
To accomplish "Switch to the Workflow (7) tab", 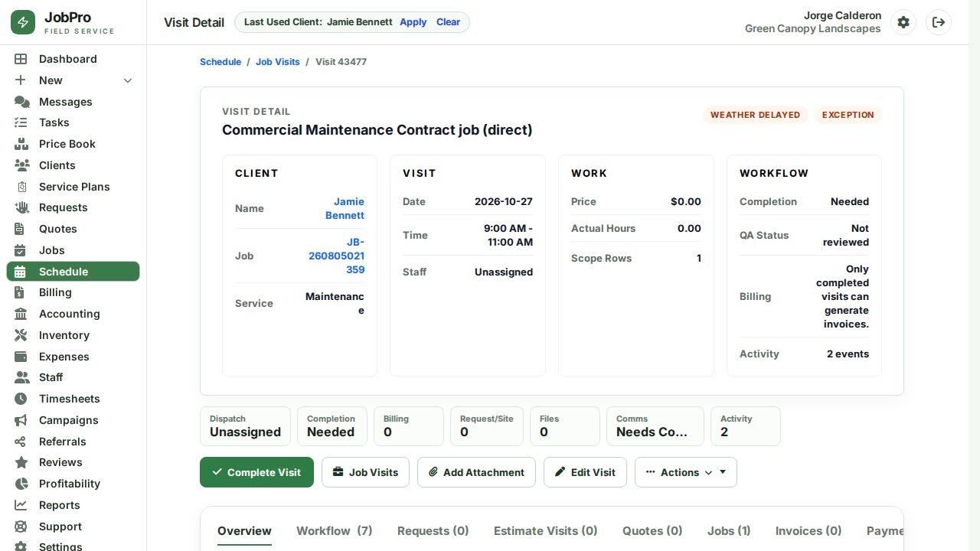I will 335,531.
